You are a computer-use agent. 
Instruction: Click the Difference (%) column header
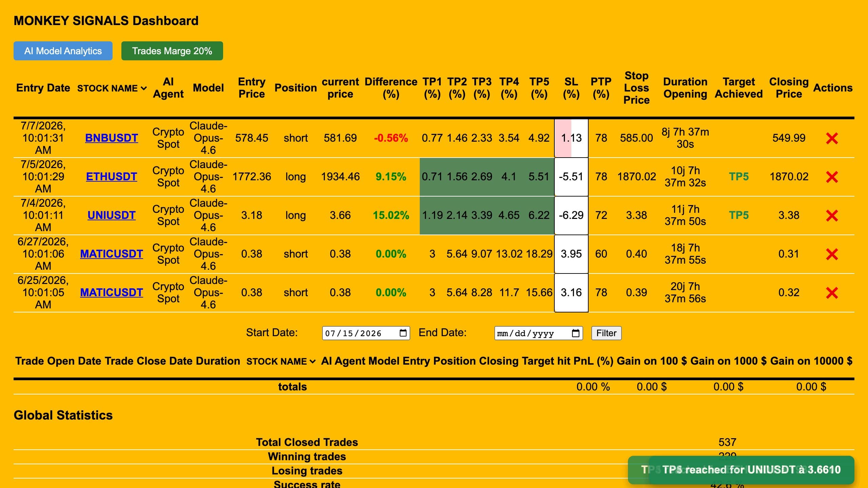pos(391,88)
